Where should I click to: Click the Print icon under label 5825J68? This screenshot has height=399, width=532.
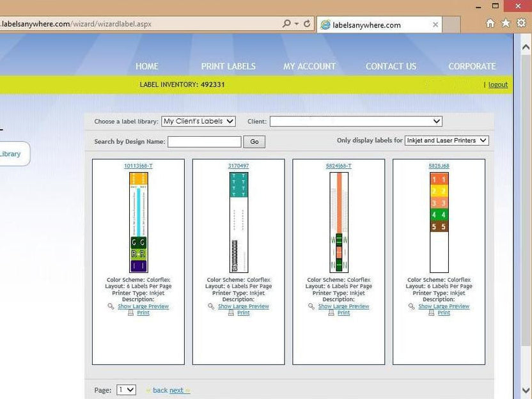tap(432, 313)
